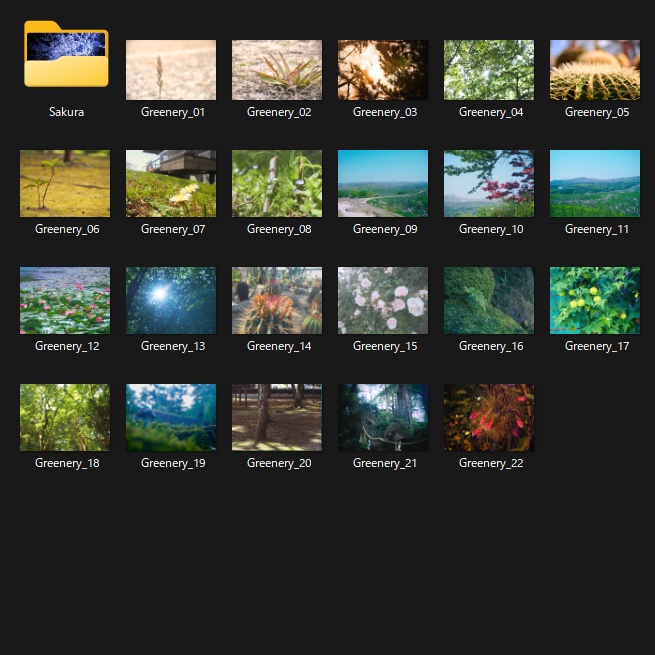Click the Greenery_20 file name

279,463
